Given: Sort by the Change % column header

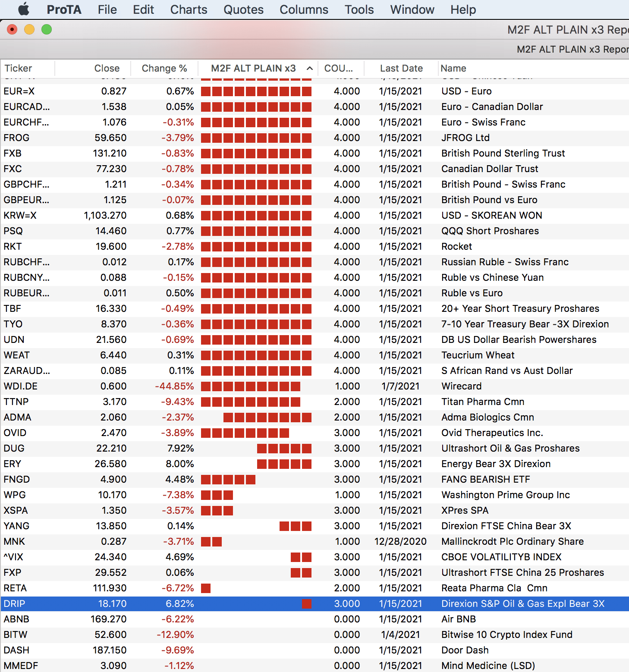Looking at the screenshot, I should click(164, 68).
